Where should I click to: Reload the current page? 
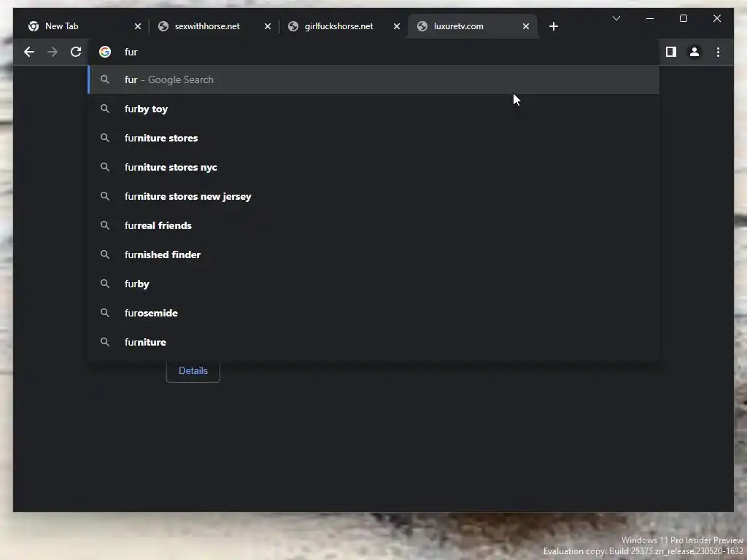(76, 52)
